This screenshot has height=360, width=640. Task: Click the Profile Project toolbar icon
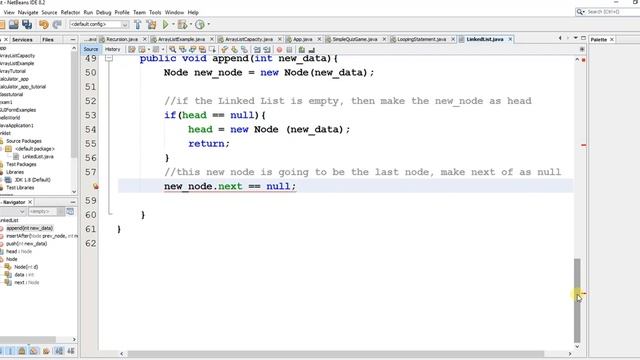(x=200, y=24)
